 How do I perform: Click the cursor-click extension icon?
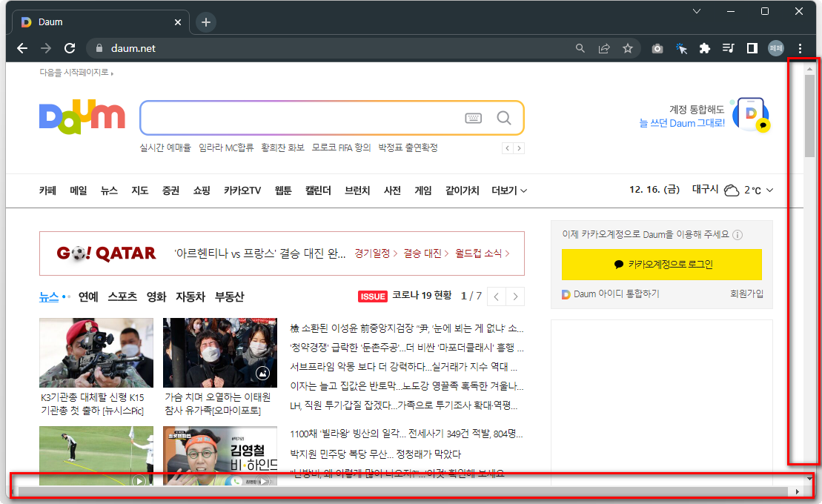click(x=681, y=49)
